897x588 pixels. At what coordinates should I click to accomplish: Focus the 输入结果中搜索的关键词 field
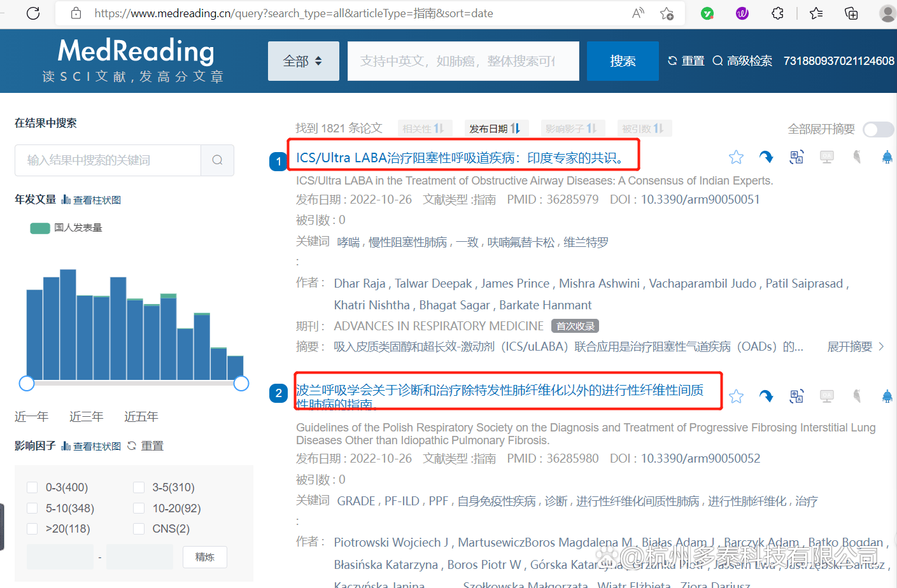point(108,160)
